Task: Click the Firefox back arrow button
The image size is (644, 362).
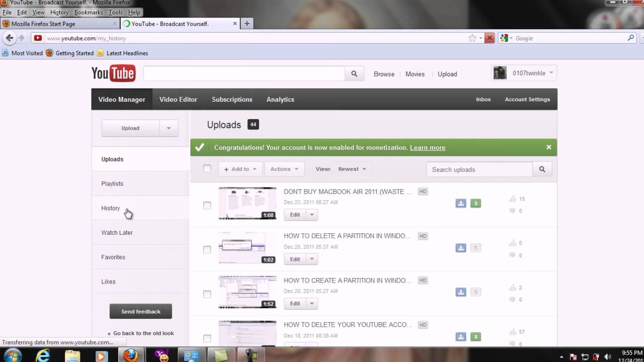Action: pyautogui.click(x=9, y=38)
